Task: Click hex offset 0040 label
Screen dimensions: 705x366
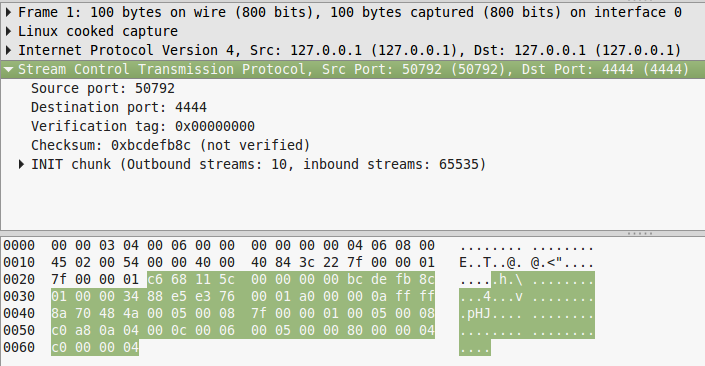Action: 19,313
